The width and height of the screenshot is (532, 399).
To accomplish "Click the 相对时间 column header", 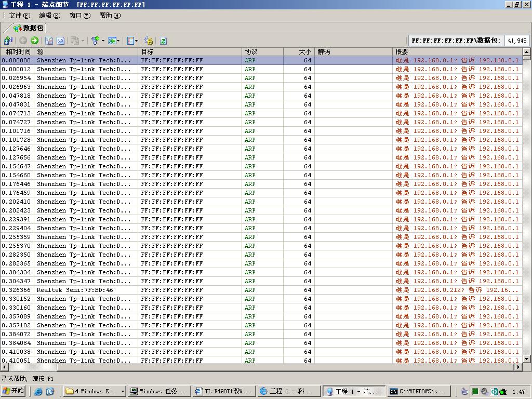I will [x=18, y=52].
